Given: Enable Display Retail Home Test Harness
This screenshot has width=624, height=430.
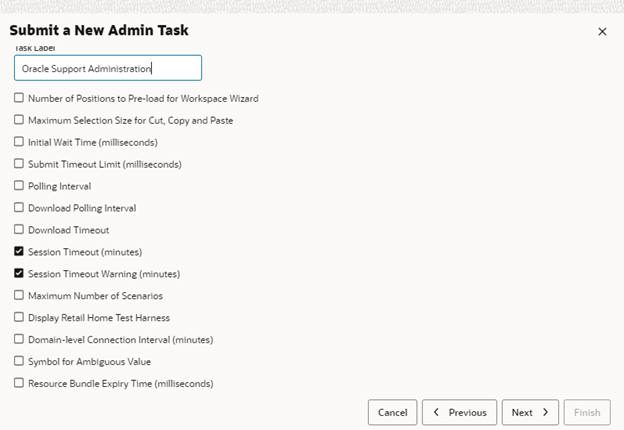Looking at the screenshot, I should point(19,317).
